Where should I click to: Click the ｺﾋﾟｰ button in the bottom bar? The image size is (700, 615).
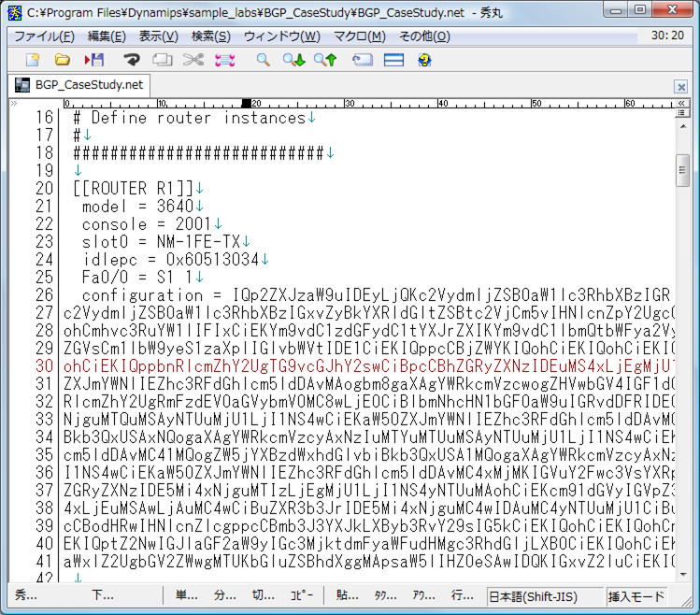click(x=302, y=595)
